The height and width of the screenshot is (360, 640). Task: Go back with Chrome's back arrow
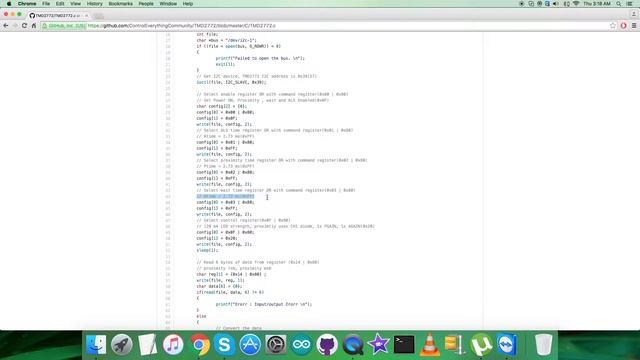click(6, 26)
